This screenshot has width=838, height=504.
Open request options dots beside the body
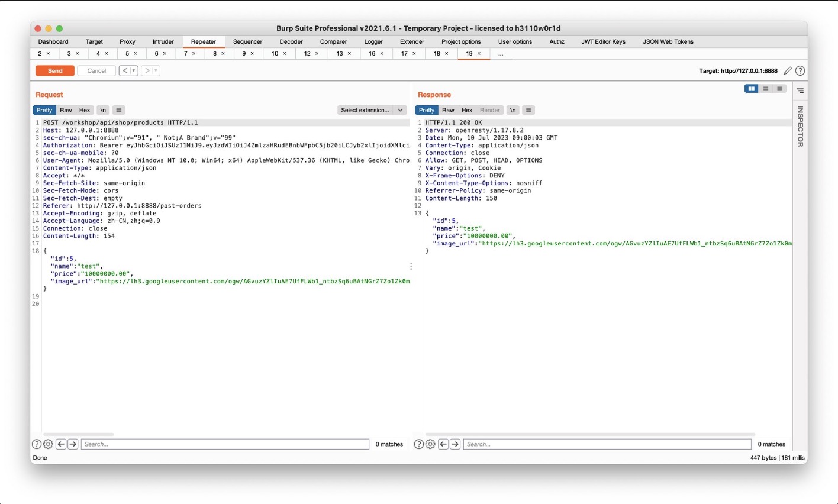411,267
